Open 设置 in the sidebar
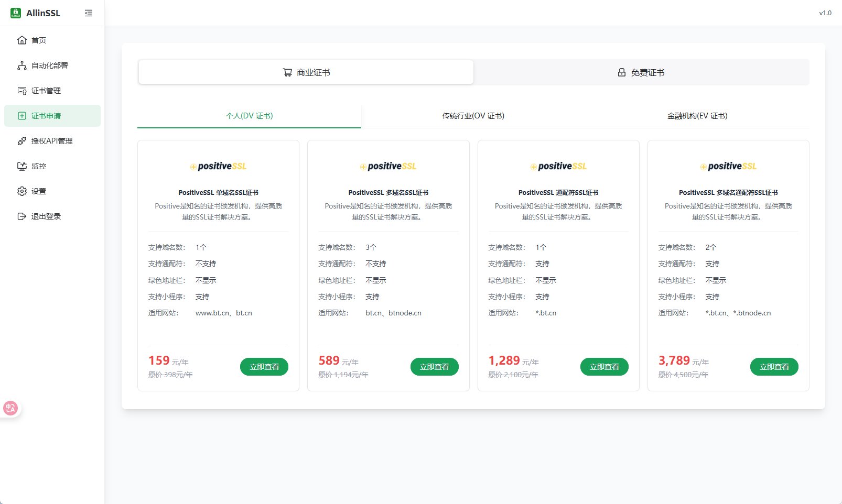Viewport: 842px width, 504px height. [x=52, y=191]
